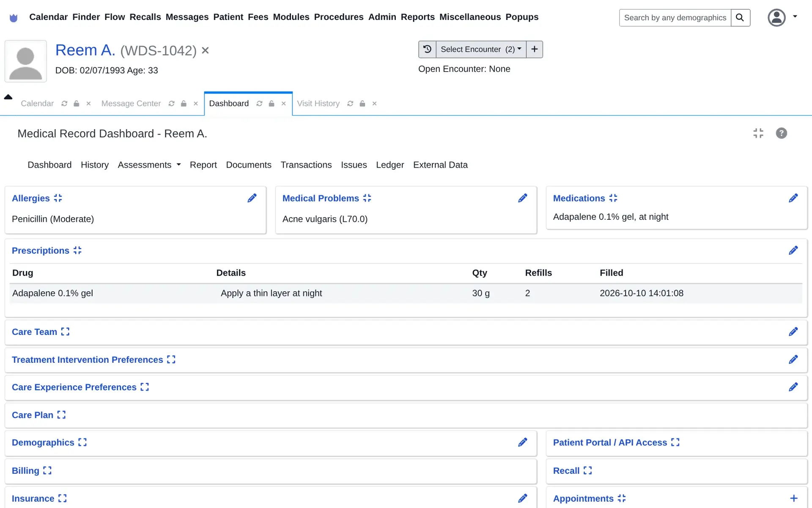
Task: Edit Prescriptions with pencil icon
Action: tap(793, 251)
